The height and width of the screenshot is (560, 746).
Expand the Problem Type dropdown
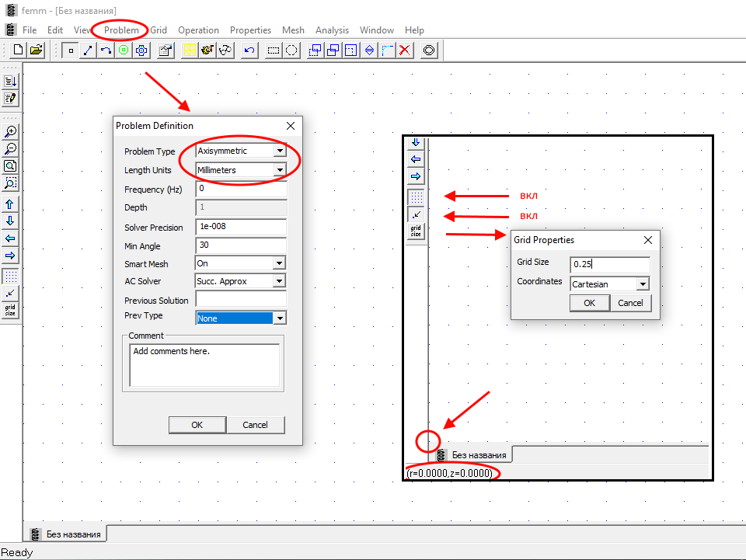click(x=281, y=151)
